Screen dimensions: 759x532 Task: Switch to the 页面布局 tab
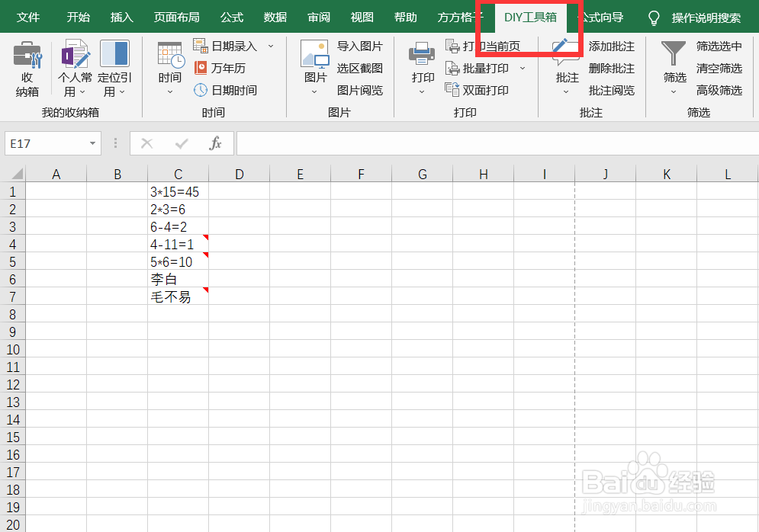(176, 18)
